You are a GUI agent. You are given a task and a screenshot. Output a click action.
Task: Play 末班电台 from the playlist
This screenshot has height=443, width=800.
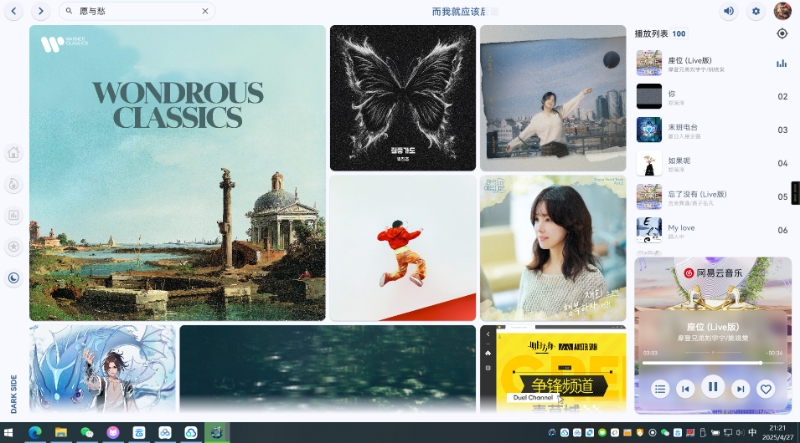pos(713,130)
